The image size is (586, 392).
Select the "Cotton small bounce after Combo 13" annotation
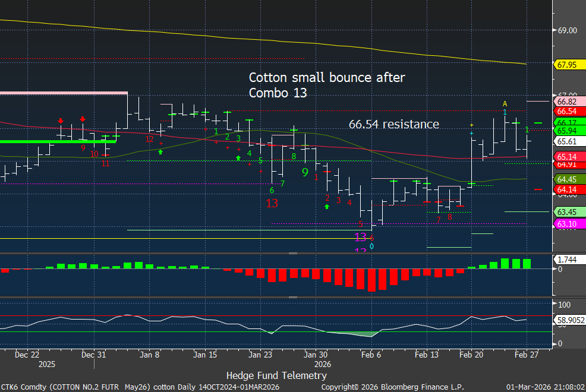(327, 85)
